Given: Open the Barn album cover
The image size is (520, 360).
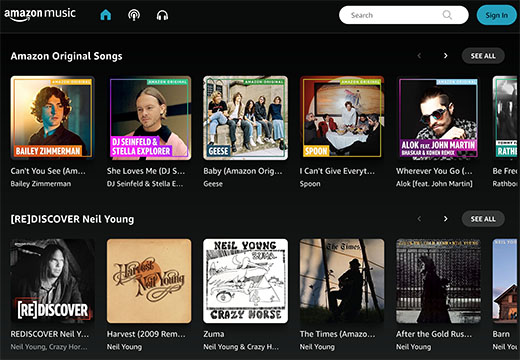Looking at the screenshot, I should pyautogui.click(x=506, y=281).
